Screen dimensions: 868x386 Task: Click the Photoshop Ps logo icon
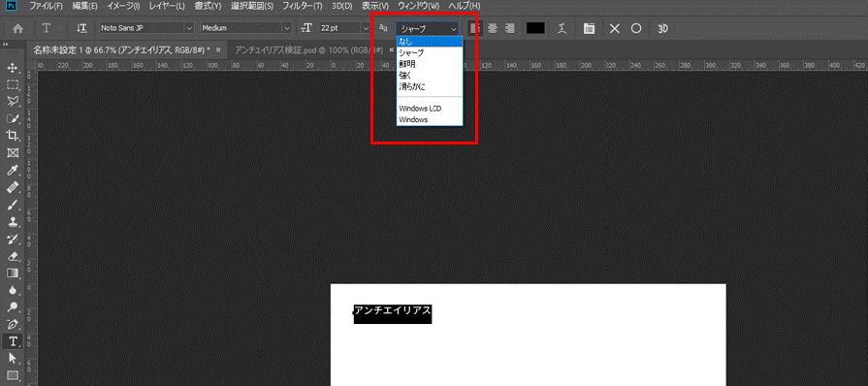click(x=12, y=7)
